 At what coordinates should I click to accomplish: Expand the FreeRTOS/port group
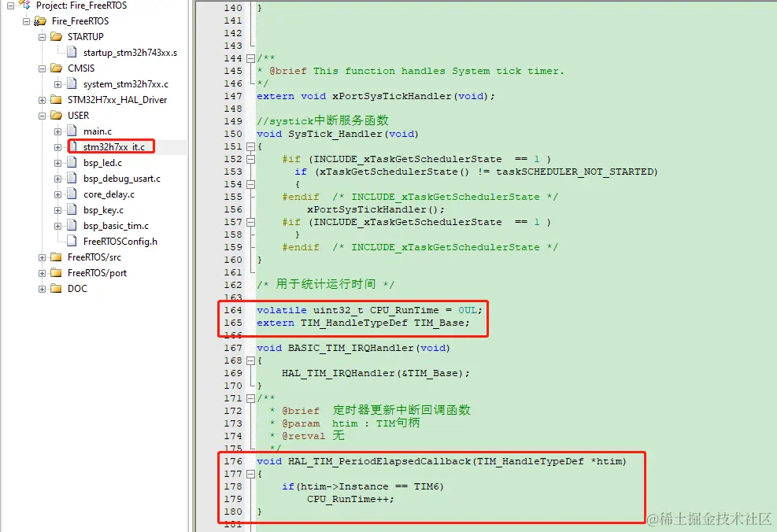tap(43, 273)
